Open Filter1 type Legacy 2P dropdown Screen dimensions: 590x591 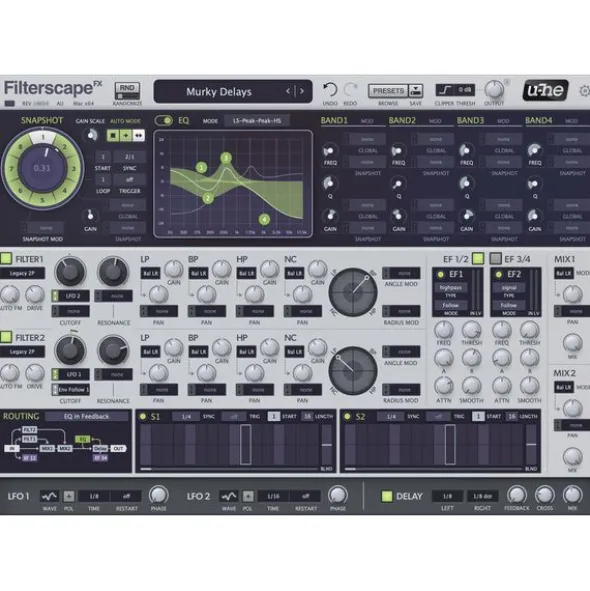point(22,273)
